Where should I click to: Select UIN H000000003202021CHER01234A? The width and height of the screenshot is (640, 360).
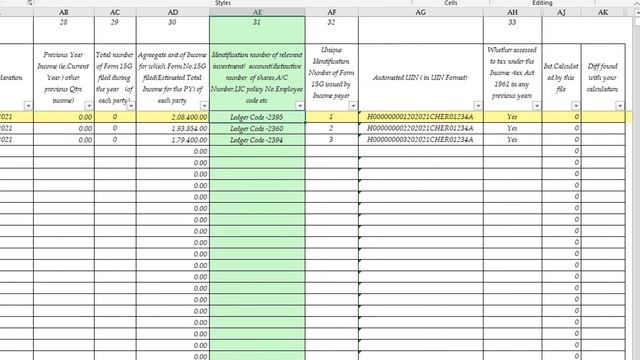tap(421, 140)
